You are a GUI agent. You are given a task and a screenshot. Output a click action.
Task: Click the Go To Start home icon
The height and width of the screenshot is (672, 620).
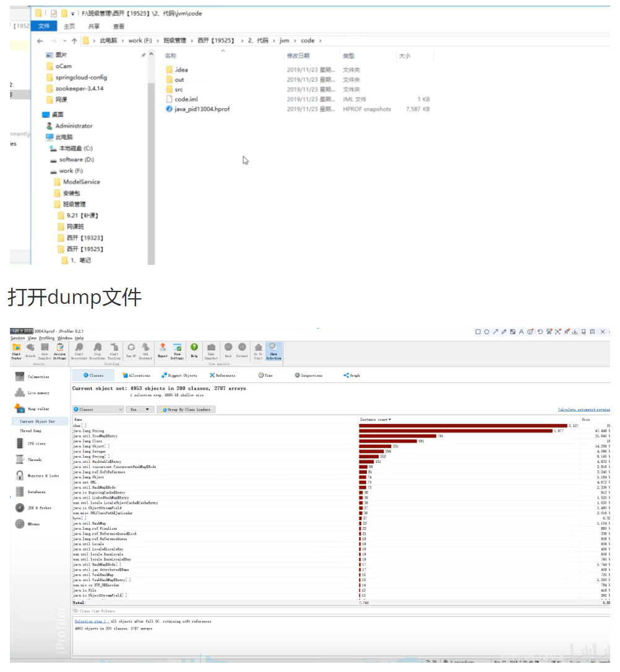coord(259,351)
